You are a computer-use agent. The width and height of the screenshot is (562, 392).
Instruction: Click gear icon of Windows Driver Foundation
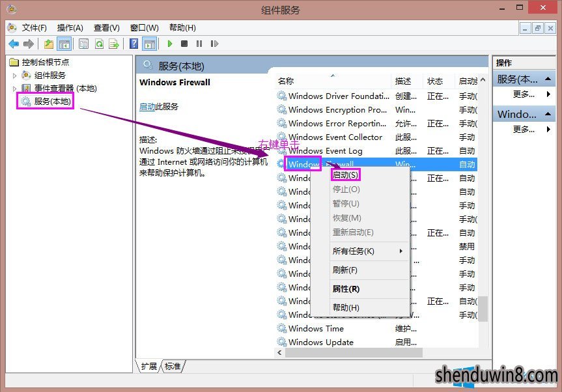point(282,96)
